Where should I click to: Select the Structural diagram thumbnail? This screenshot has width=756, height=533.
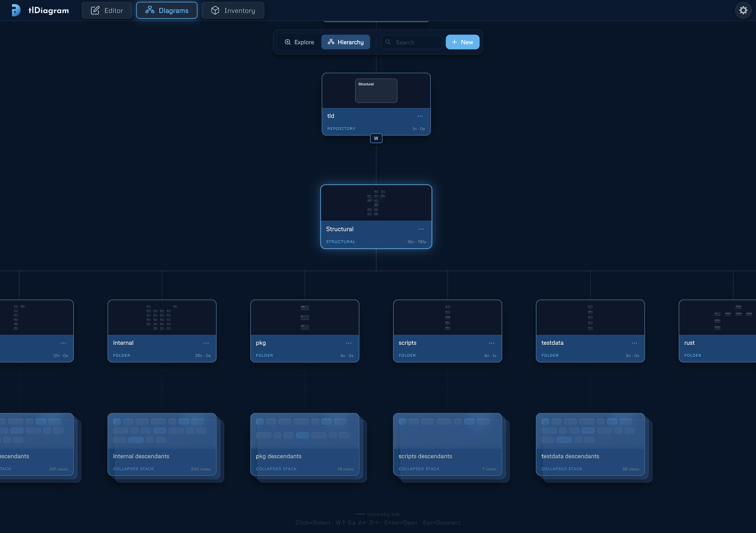(376, 203)
